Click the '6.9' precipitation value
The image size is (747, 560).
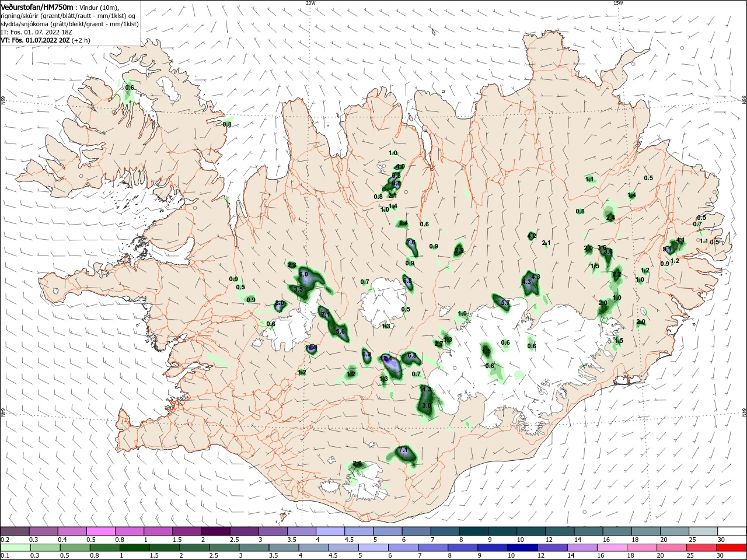click(366, 354)
